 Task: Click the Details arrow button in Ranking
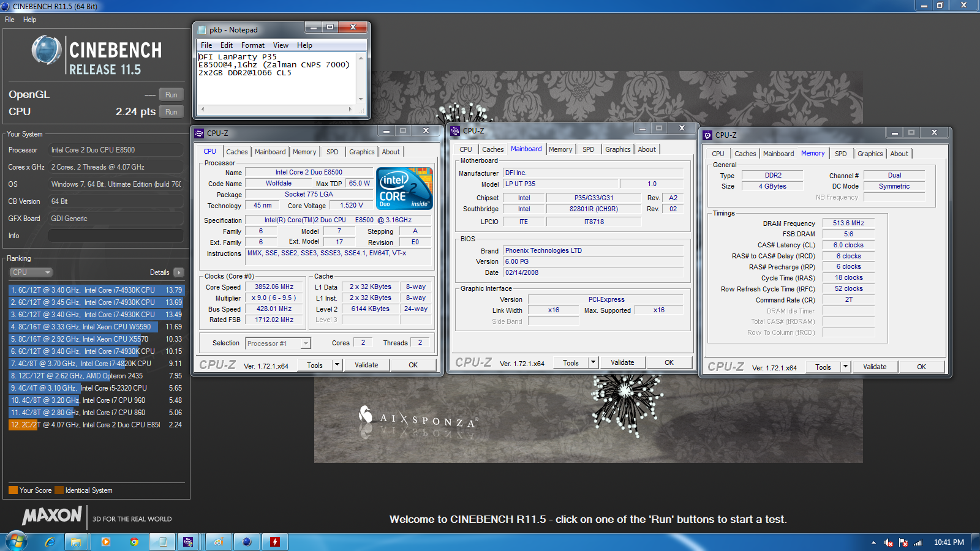(178, 272)
